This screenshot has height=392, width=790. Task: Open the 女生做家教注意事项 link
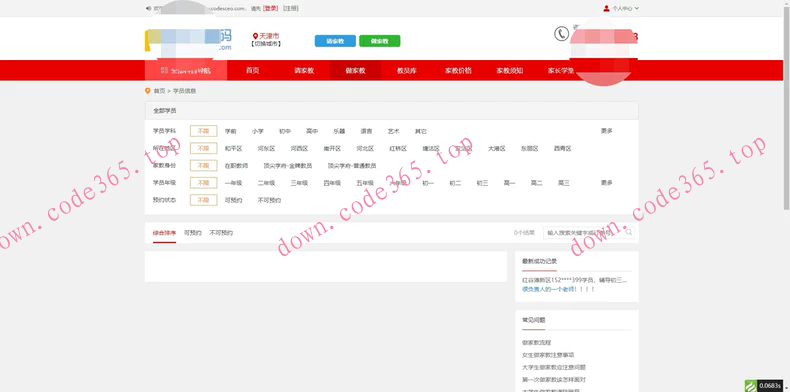coord(548,355)
